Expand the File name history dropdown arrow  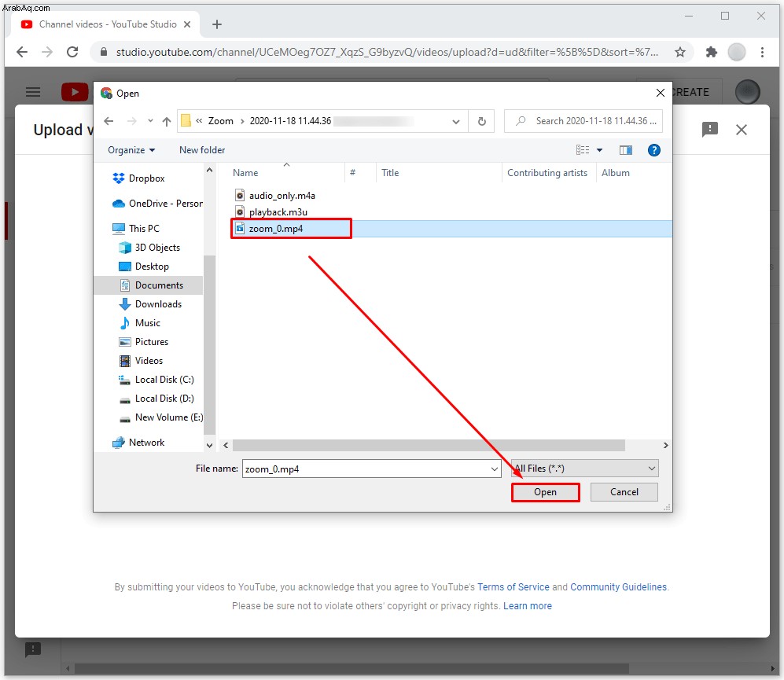(x=494, y=469)
